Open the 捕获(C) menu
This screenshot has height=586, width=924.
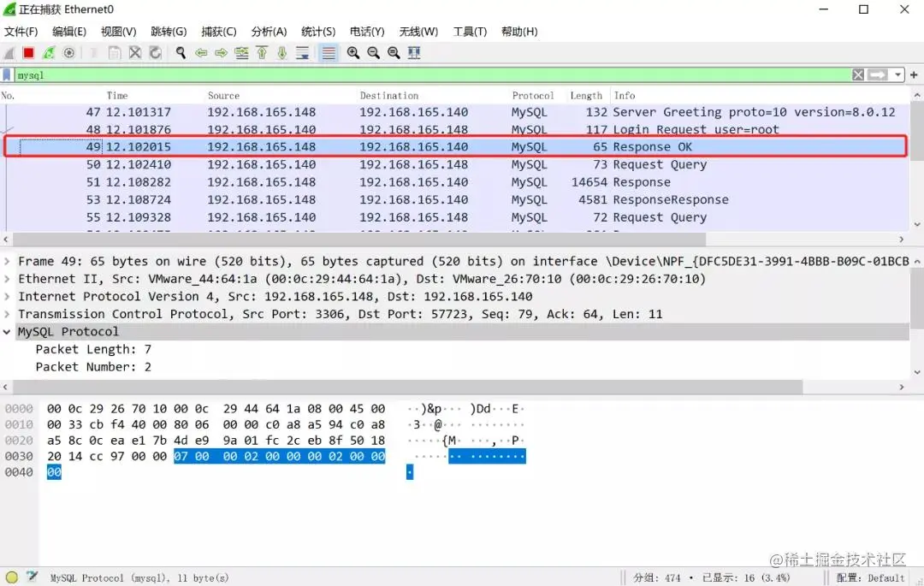coord(219,31)
